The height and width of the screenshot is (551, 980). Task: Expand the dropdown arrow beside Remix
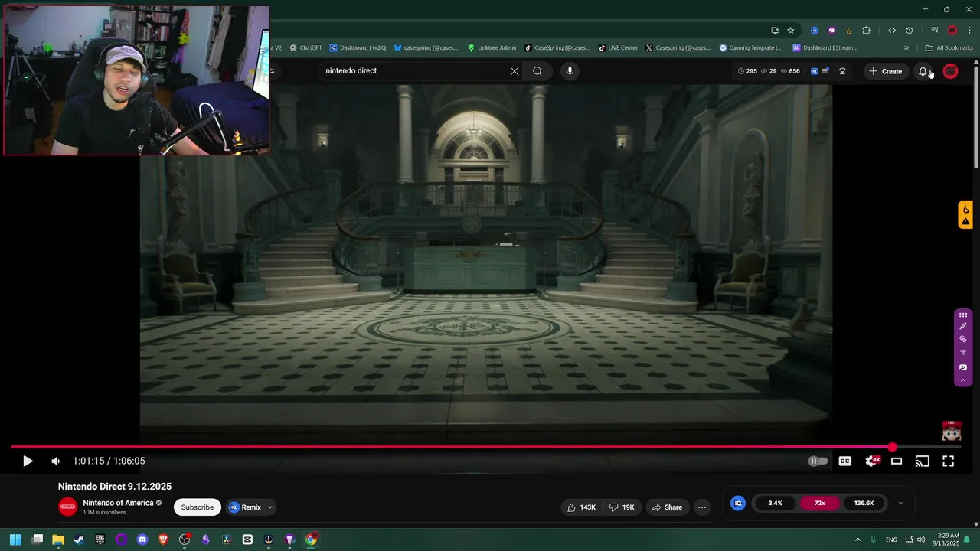click(269, 507)
